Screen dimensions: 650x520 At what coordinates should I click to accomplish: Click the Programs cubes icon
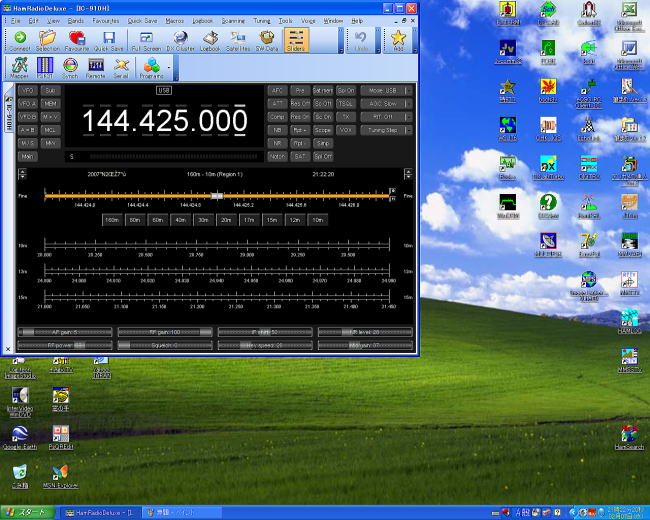[151, 68]
